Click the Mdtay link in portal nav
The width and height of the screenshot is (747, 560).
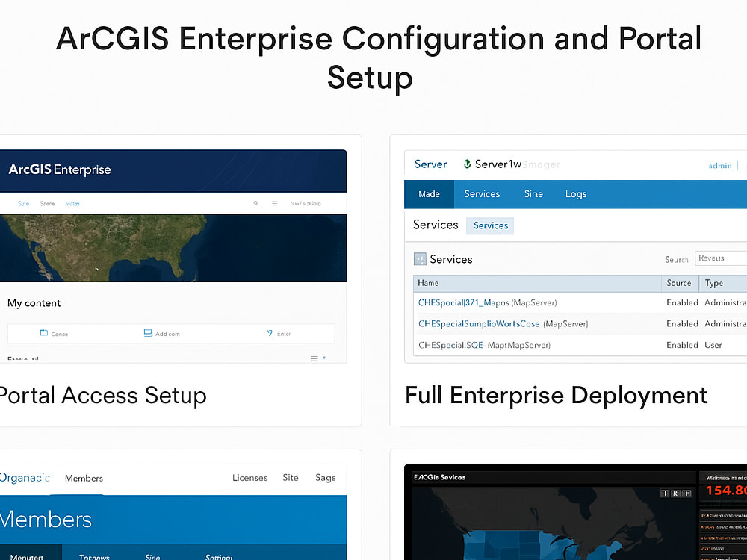pyautogui.click(x=72, y=203)
